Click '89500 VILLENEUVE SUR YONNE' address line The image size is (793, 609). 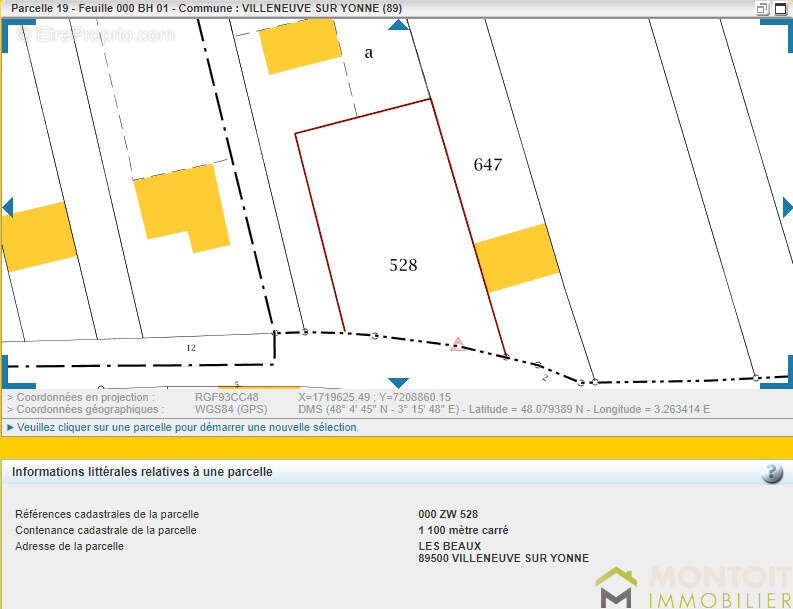tap(504, 558)
